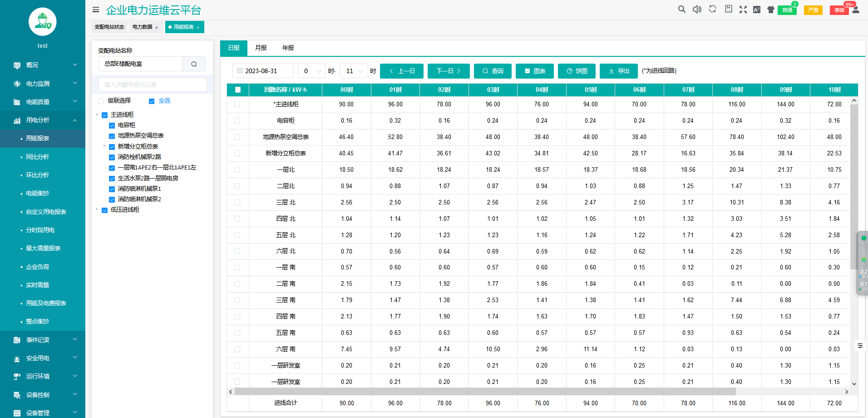Click the 查询 button
The image size is (868, 418).
[493, 71]
